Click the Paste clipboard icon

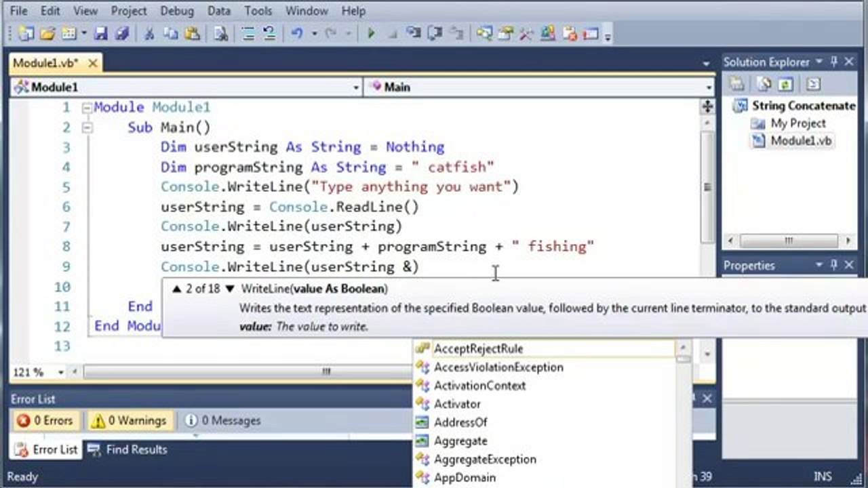coord(192,33)
